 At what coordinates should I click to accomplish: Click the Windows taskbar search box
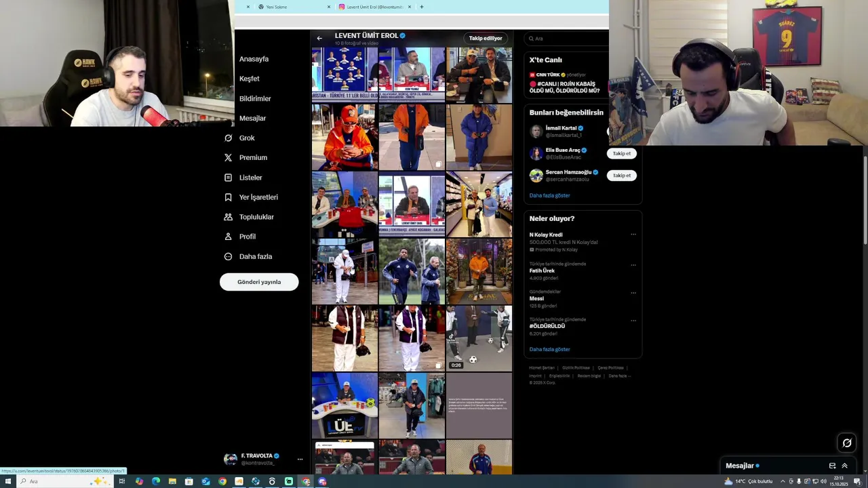64,481
